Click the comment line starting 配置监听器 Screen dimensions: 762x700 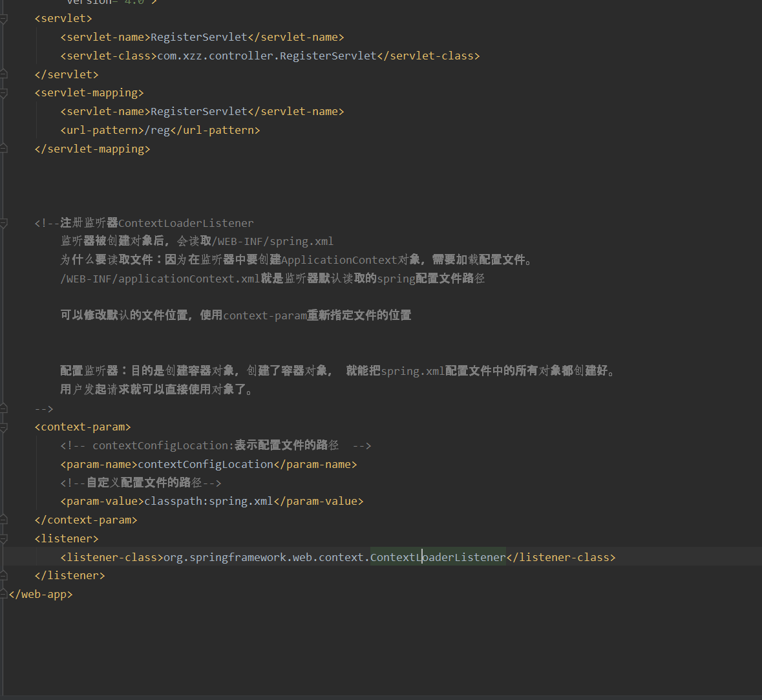pyautogui.click(x=338, y=371)
